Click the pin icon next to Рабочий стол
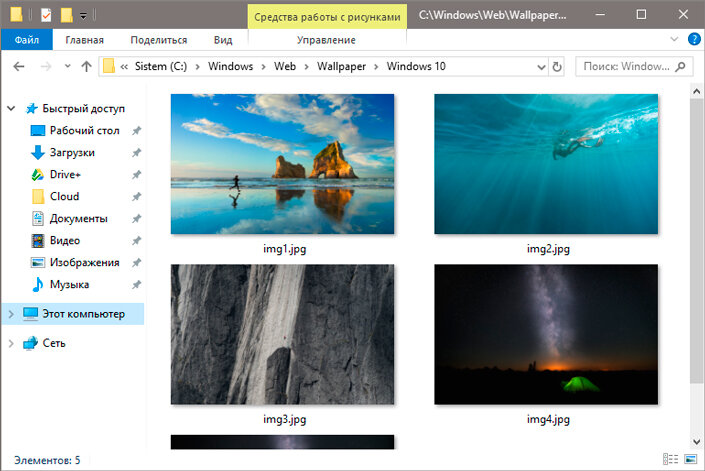The width and height of the screenshot is (705, 471). pyautogui.click(x=136, y=131)
